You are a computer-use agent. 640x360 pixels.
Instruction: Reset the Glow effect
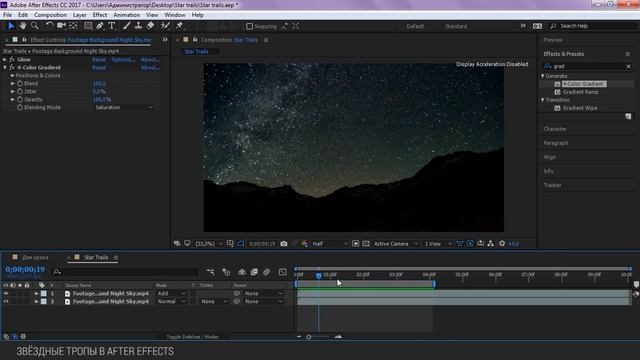99,60
